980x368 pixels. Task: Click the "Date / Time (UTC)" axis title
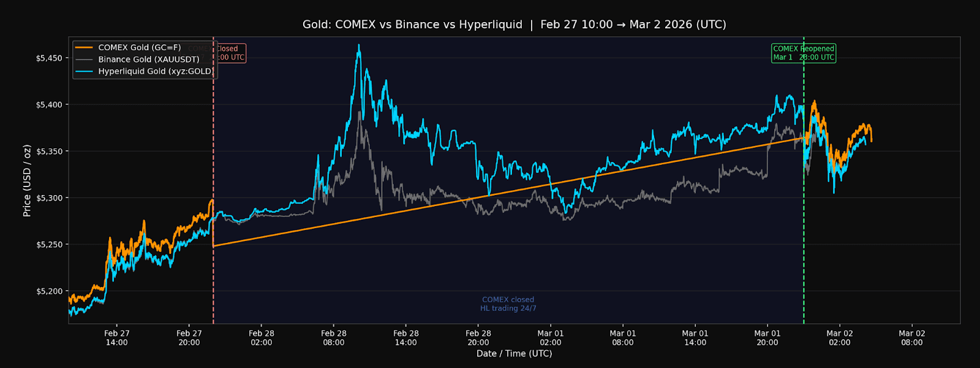(514, 354)
